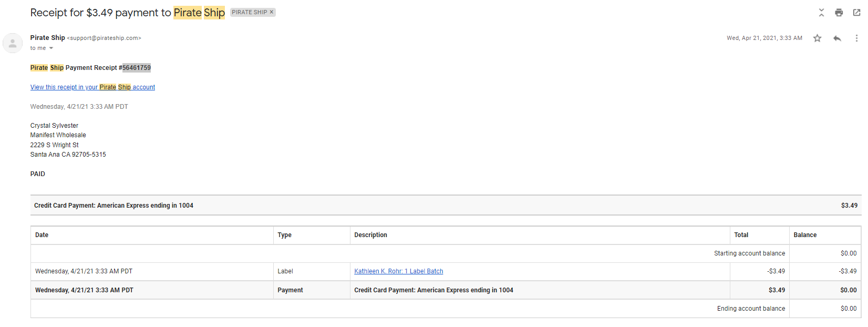
Task: Reply using the arrow icon
Action: pyautogui.click(x=837, y=38)
